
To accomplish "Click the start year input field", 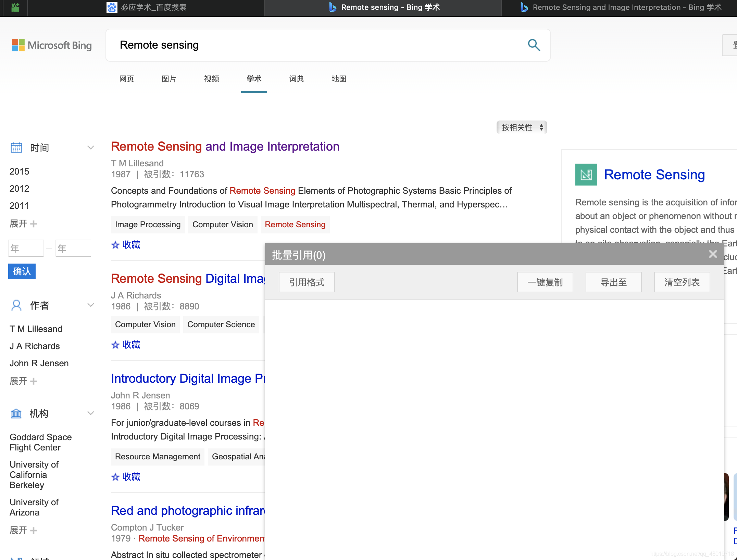I will click(x=26, y=248).
